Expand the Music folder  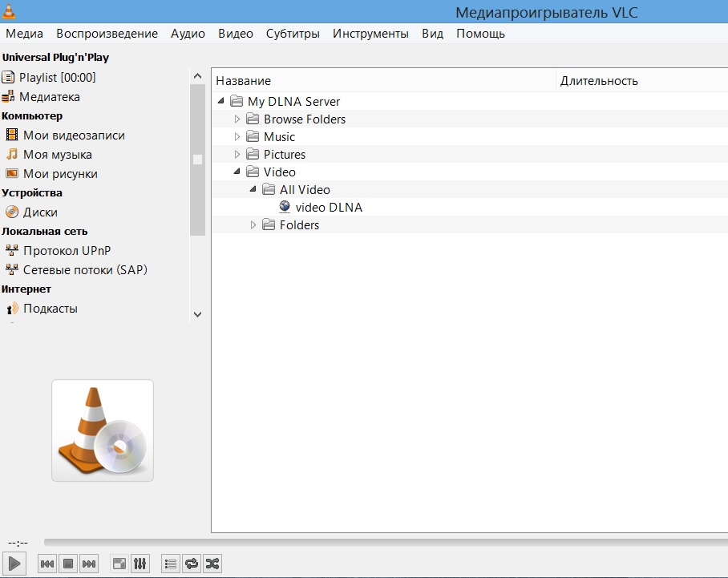(x=237, y=136)
